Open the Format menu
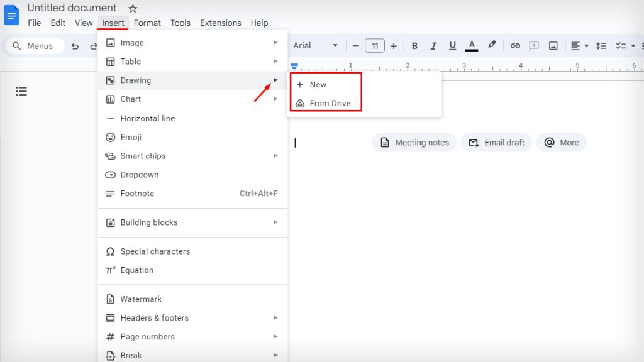The image size is (644, 362). pos(147,23)
